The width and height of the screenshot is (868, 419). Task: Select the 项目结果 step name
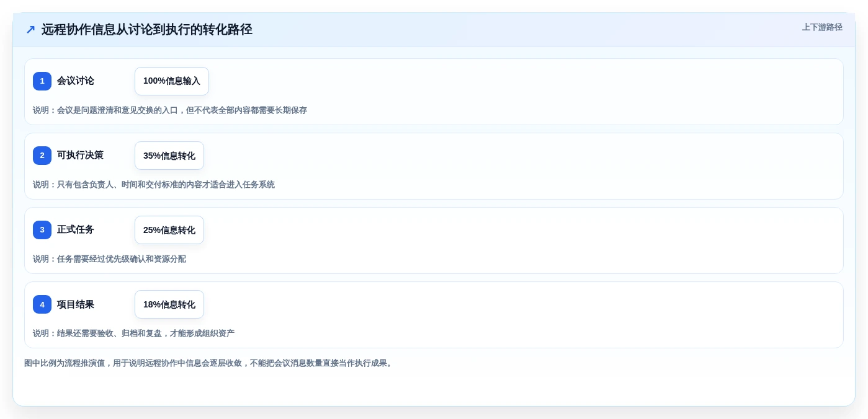tap(76, 304)
